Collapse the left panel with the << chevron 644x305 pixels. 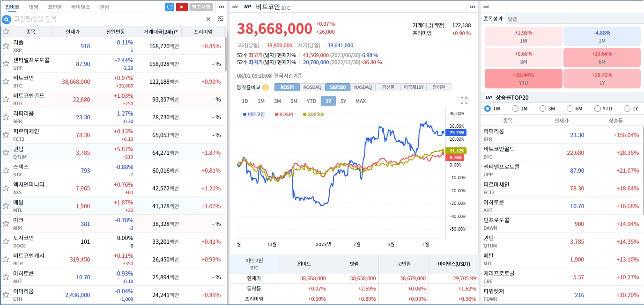click(234, 7)
